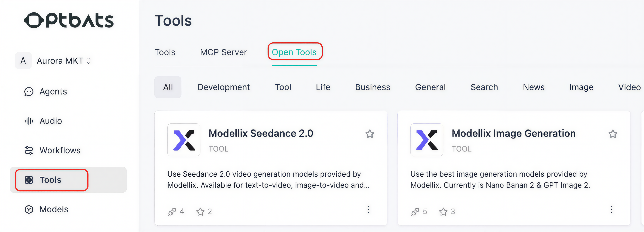Open the Agents section icon
Image resolution: width=644 pixels, height=232 pixels.
pyautogui.click(x=29, y=92)
